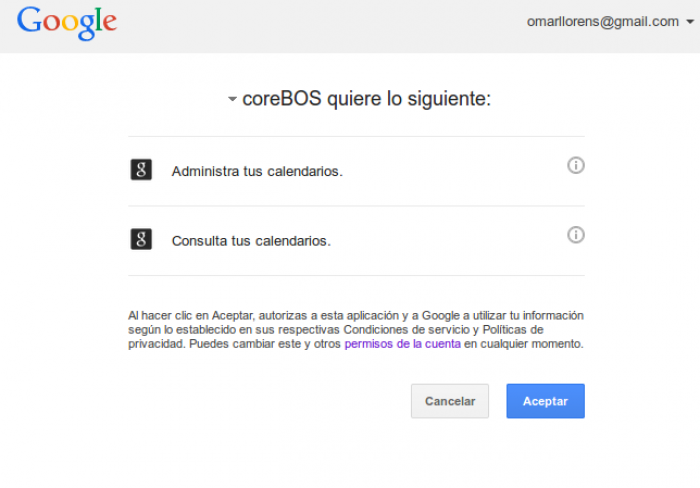Click the "Al hacer clic en Aceptar" sentence start
Viewport: 700px width, 488px height.
click(x=190, y=315)
